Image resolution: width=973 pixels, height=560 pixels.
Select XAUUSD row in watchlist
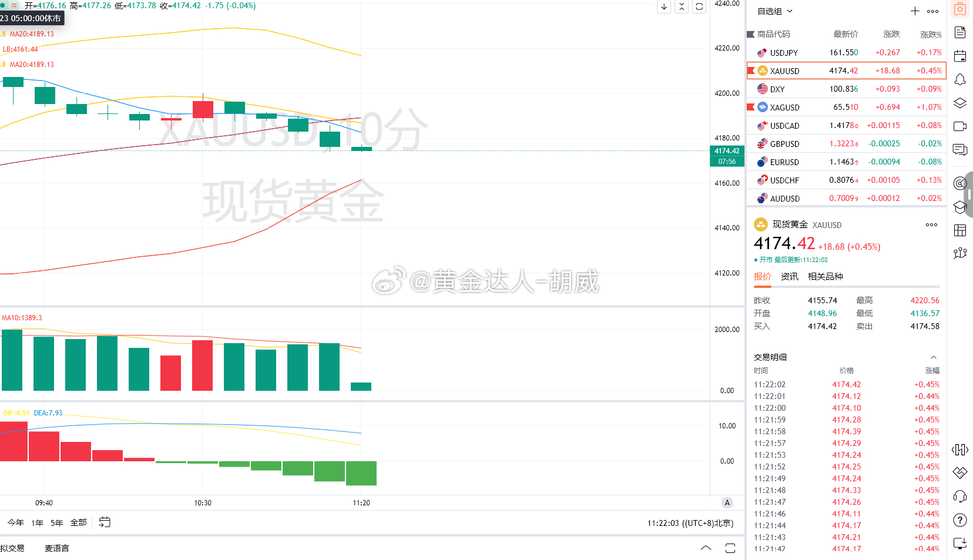pos(846,71)
